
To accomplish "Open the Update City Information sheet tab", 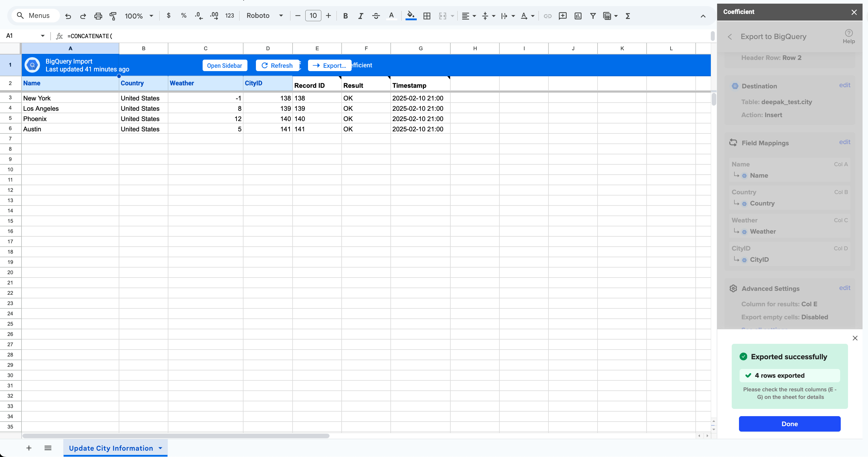I will point(111,448).
